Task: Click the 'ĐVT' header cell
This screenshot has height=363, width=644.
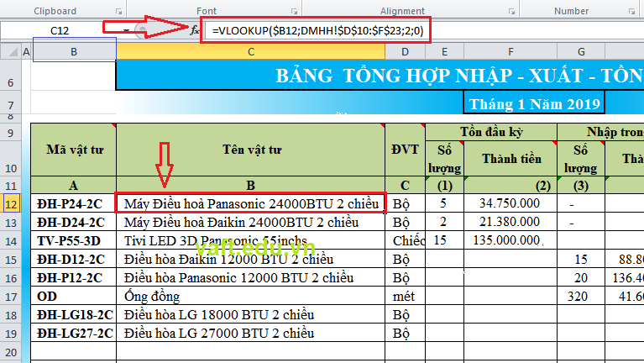Action: (x=405, y=150)
